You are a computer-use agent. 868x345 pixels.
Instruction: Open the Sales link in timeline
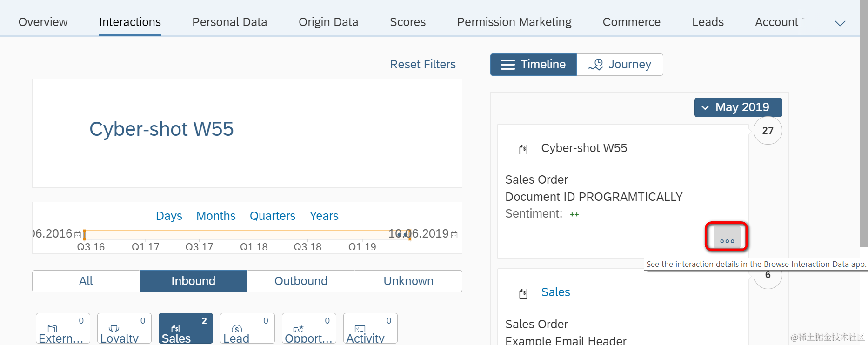coord(555,292)
